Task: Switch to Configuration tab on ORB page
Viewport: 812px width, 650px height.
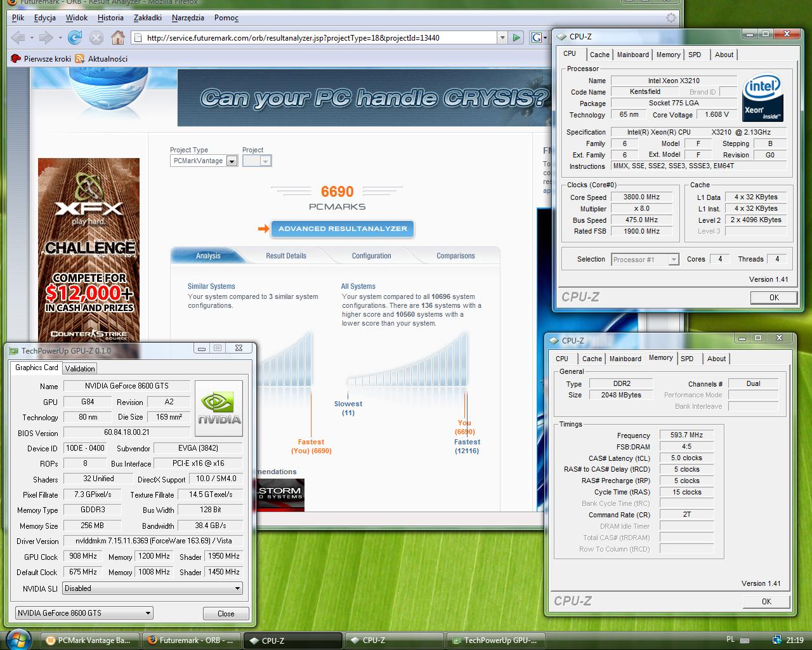Action: click(372, 256)
